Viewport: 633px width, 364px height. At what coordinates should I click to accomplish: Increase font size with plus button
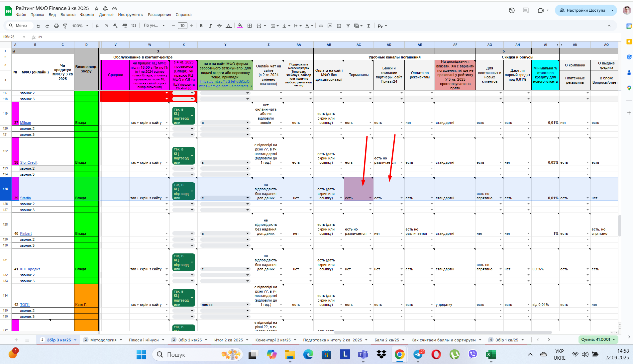click(191, 26)
